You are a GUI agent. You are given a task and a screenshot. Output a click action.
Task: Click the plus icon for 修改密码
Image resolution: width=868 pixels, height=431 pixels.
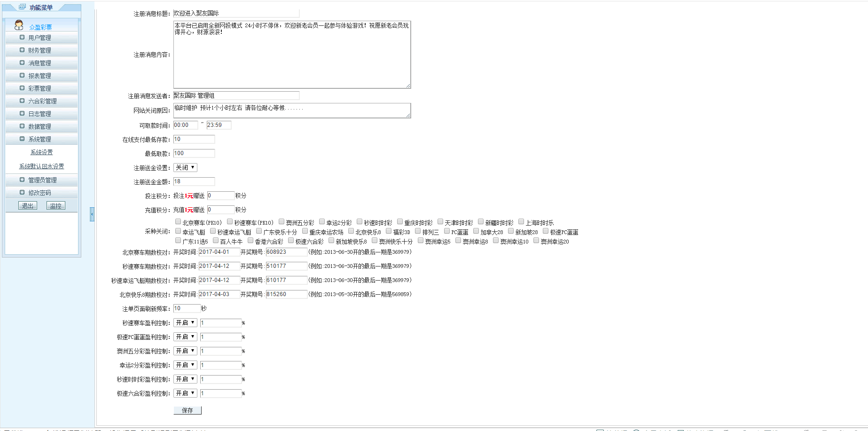click(22, 192)
